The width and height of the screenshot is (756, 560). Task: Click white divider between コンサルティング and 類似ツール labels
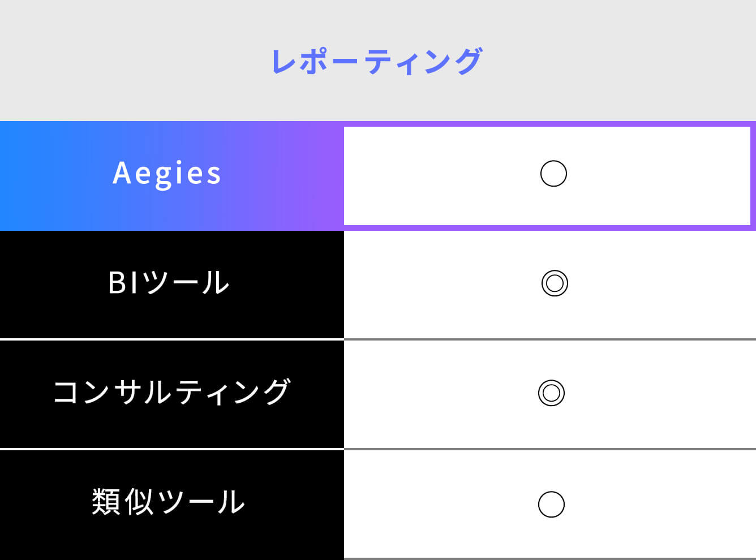pos(170,449)
